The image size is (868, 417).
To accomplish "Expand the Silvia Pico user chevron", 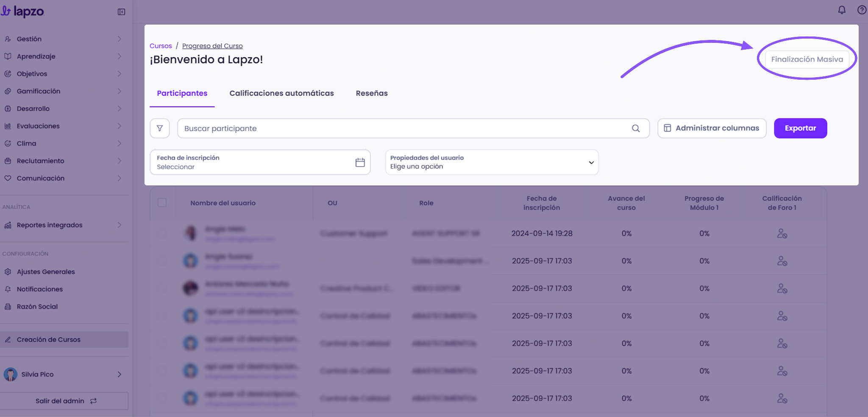I will click(x=120, y=374).
